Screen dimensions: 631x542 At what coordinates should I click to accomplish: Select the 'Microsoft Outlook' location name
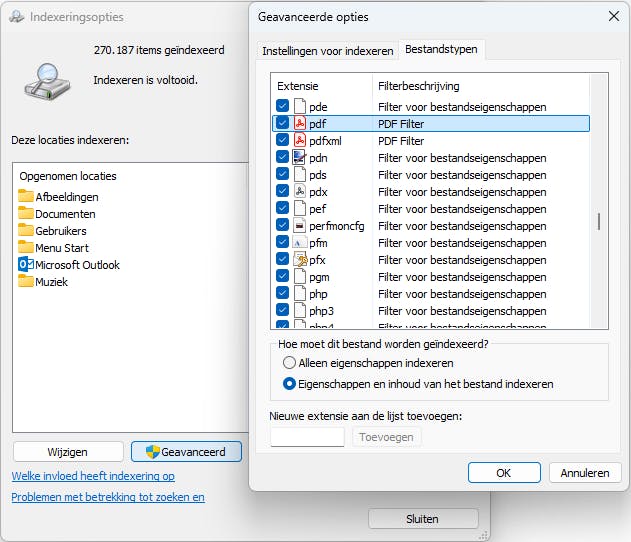point(77,265)
